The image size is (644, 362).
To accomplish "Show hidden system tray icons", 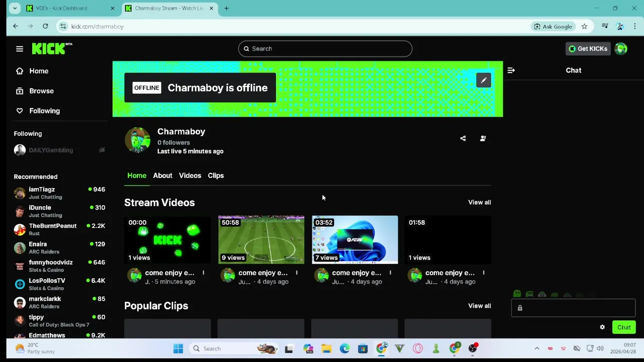I will coord(537,348).
